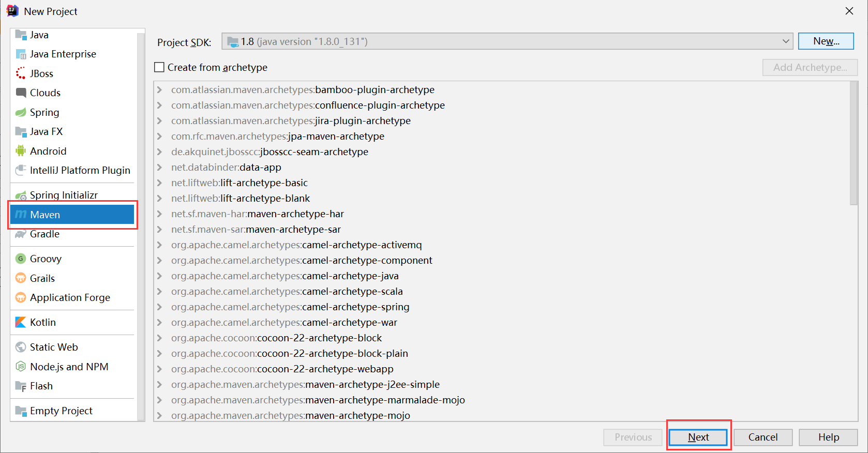
Task: Select the Kotlin icon
Action: [21, 322]
